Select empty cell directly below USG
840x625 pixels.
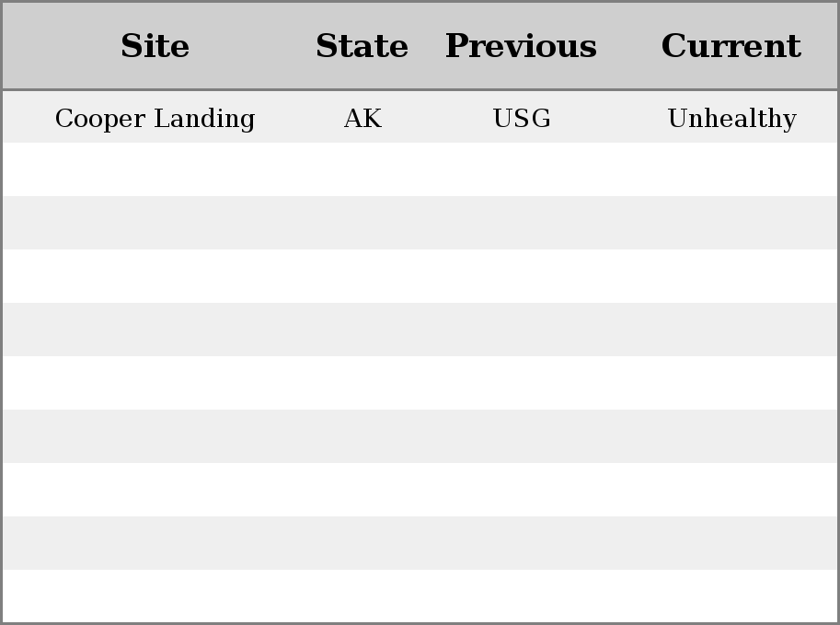coord(522,169)
